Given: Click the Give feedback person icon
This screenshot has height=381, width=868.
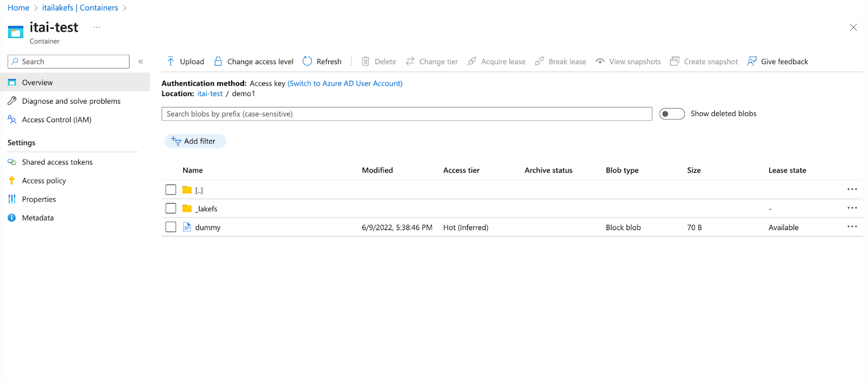Looking at the screenshot, I should (x=752, y=61).
